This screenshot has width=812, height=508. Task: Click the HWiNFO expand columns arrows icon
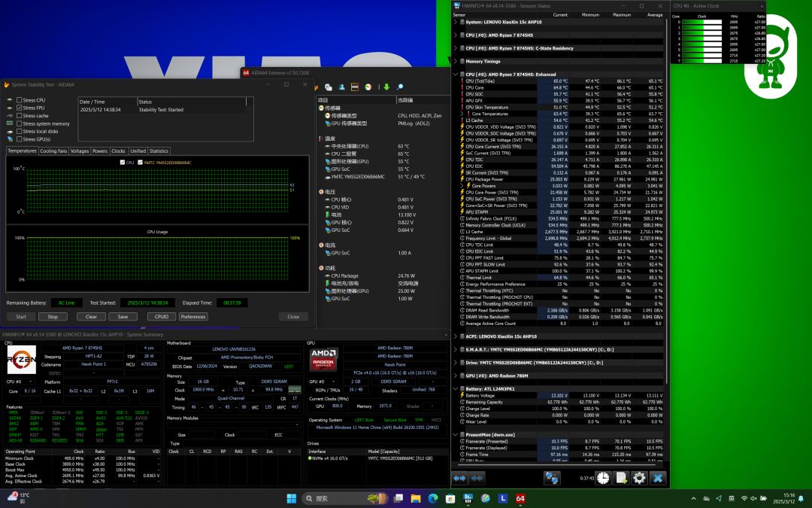click(x=460, y=478)
